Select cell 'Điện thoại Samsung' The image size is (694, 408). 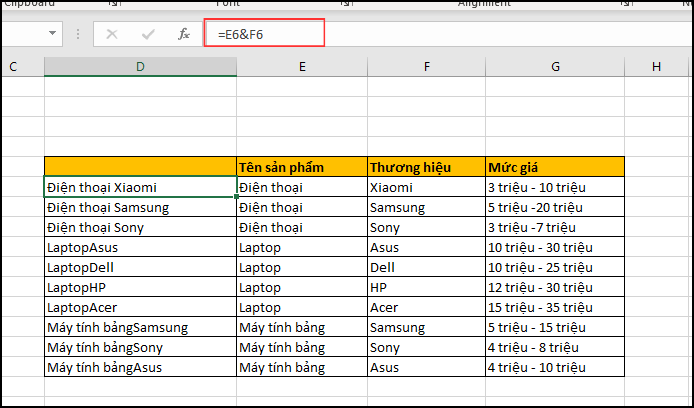pyautogui.click(x=140, y=207)
